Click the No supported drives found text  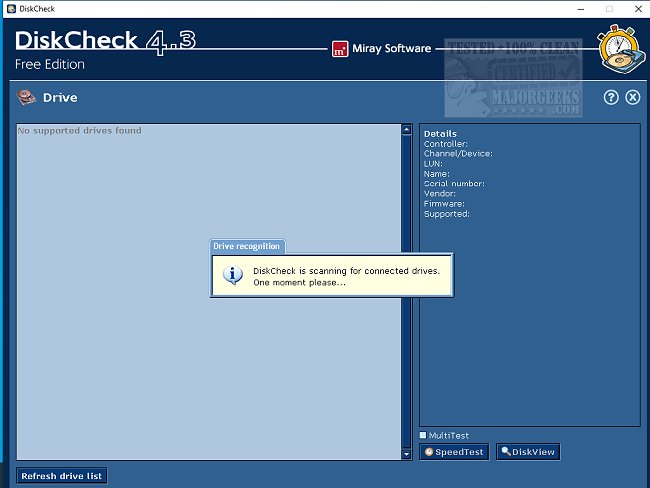tap(80, 131)
